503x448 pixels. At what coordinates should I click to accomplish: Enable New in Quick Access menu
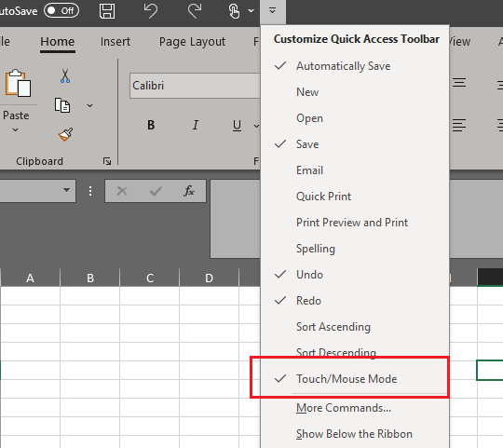coord(355,92)
